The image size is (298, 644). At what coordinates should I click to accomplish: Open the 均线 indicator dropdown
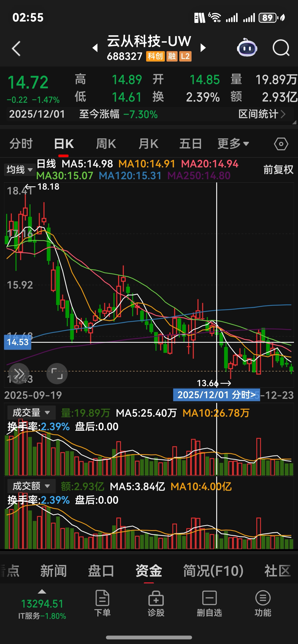click(x=19, y=170)
